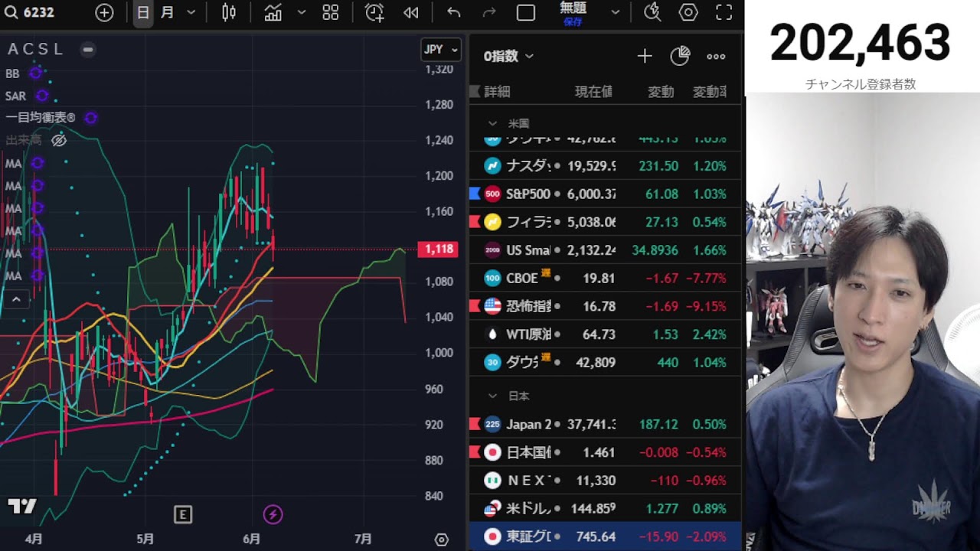Image resolution: width=980 pixels, height=551 pixels.
Task: Open symbol search showing 6232
Action: 32,12
